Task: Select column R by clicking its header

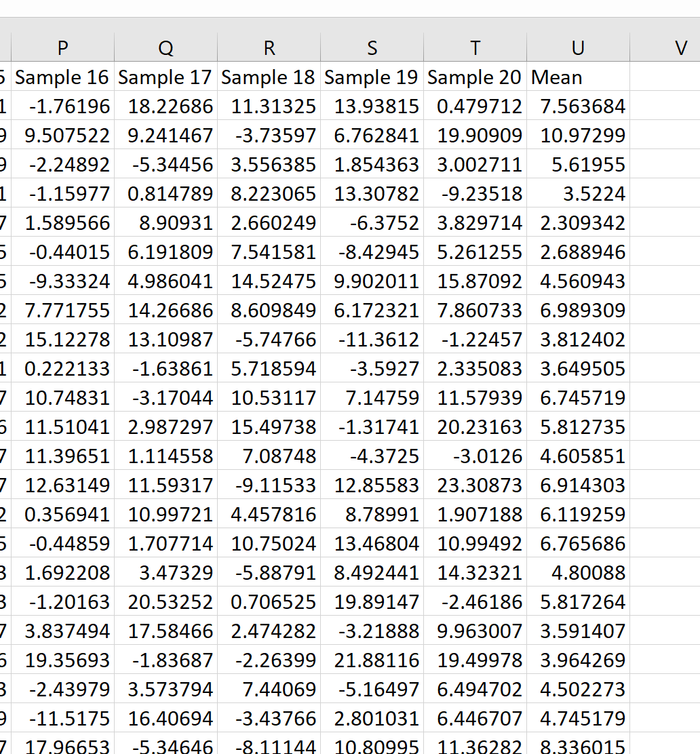Action: click(x=268, y=48)
